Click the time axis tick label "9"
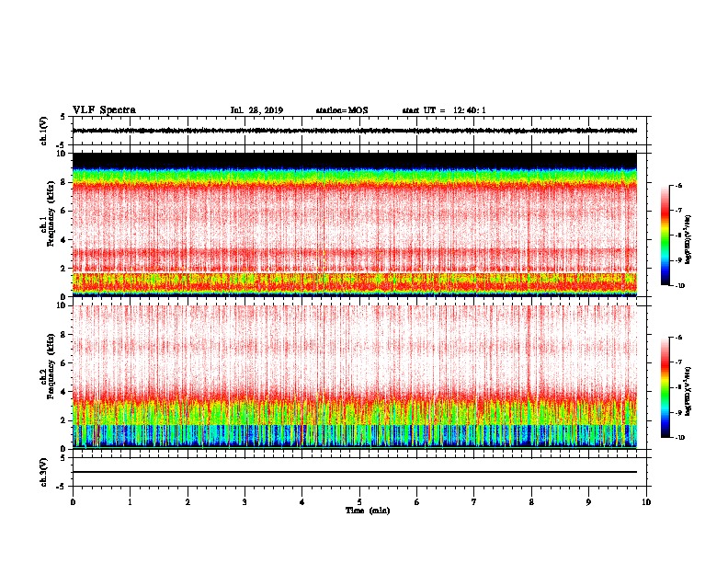This screenshot has width=728, height=563. click(588, 502)
